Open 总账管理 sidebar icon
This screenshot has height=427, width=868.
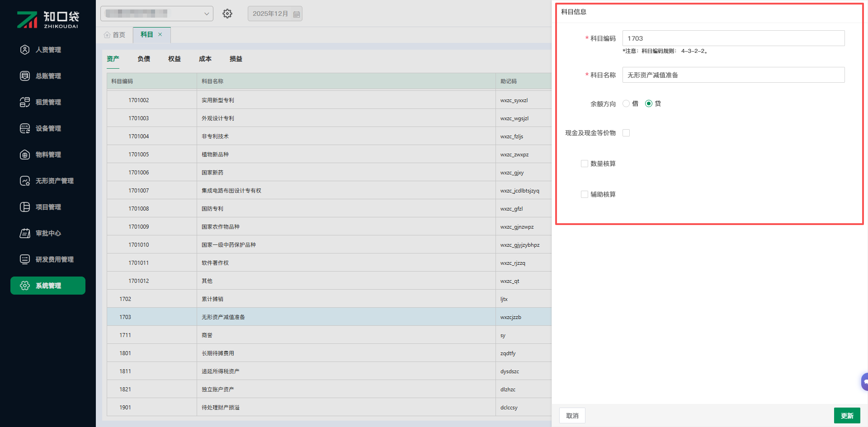(25, 76)
